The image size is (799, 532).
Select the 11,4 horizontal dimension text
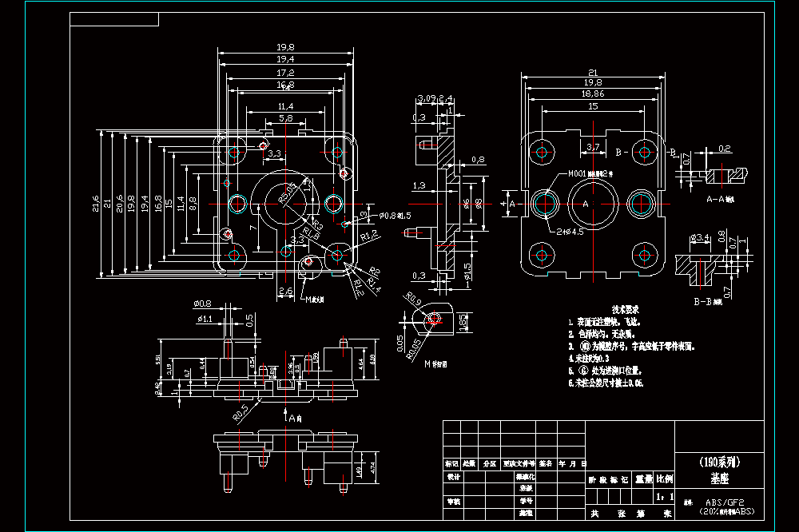click(x=285, y=106)
